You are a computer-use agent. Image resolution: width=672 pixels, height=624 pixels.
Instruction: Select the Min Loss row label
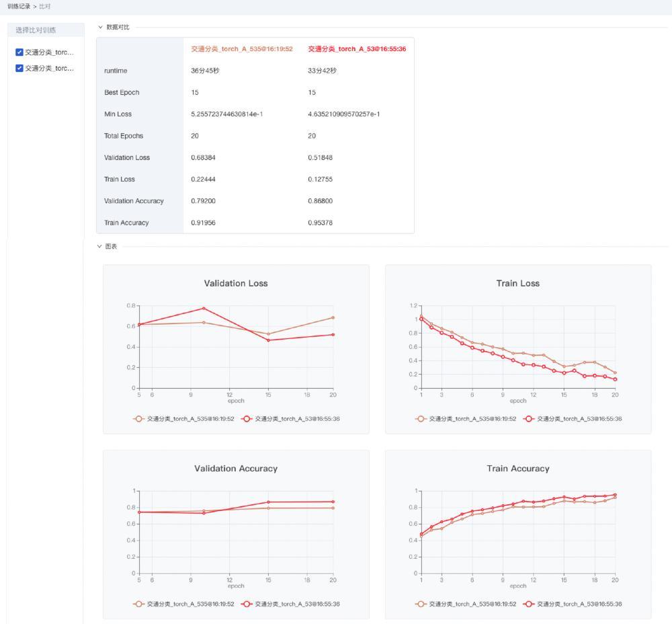118,114
